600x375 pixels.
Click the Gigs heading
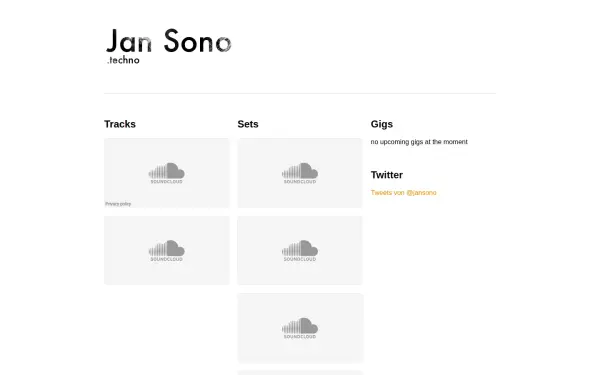382,124
